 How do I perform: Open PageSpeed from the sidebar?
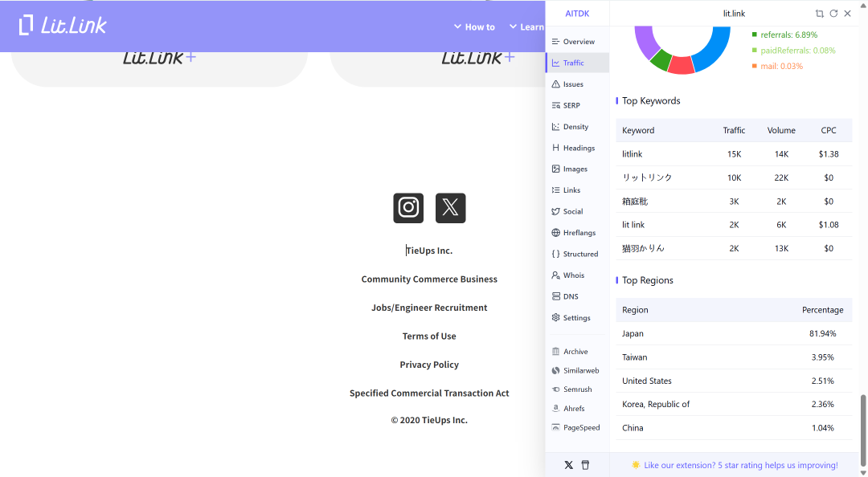click(576, 427)
